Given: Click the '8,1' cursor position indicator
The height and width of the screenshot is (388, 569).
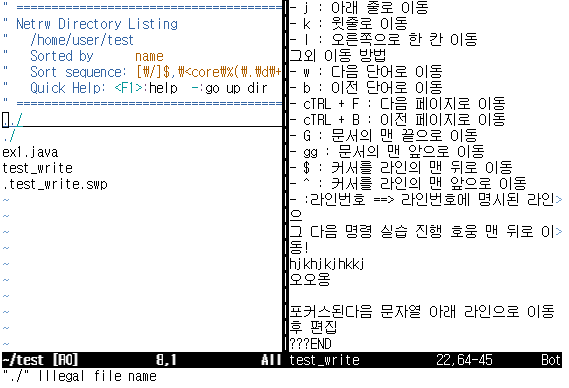Looking at the screenshot, I should 166,360.
